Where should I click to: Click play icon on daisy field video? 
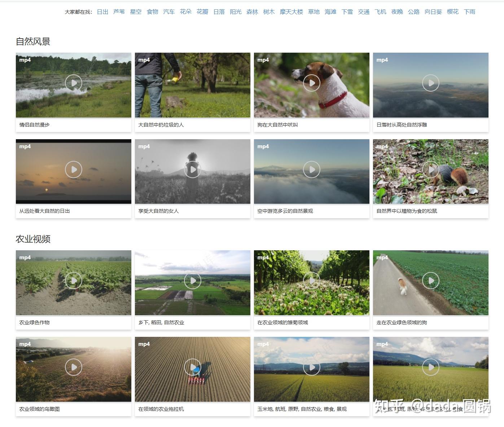[312, 281]
